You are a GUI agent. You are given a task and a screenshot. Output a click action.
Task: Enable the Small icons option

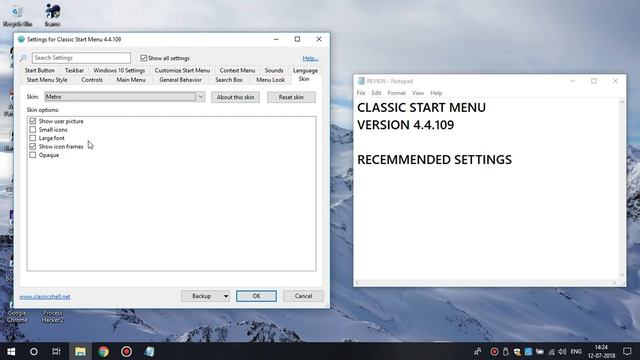point(33,129)
